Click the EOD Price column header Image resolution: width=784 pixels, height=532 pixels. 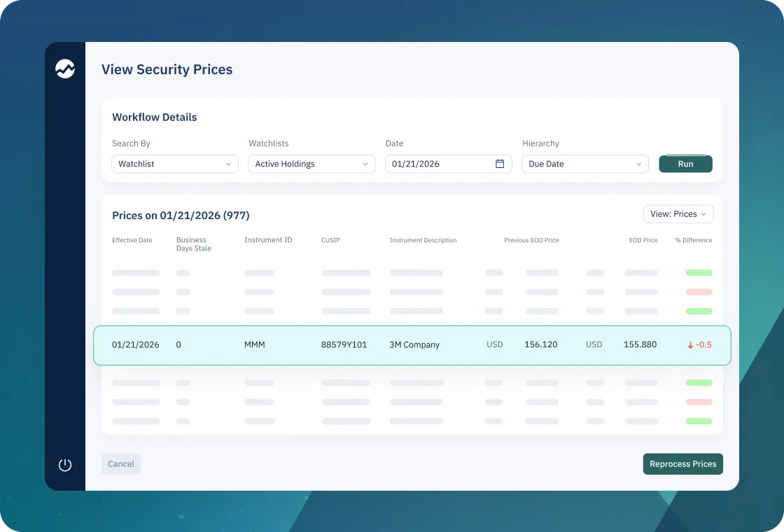[643, 240]
